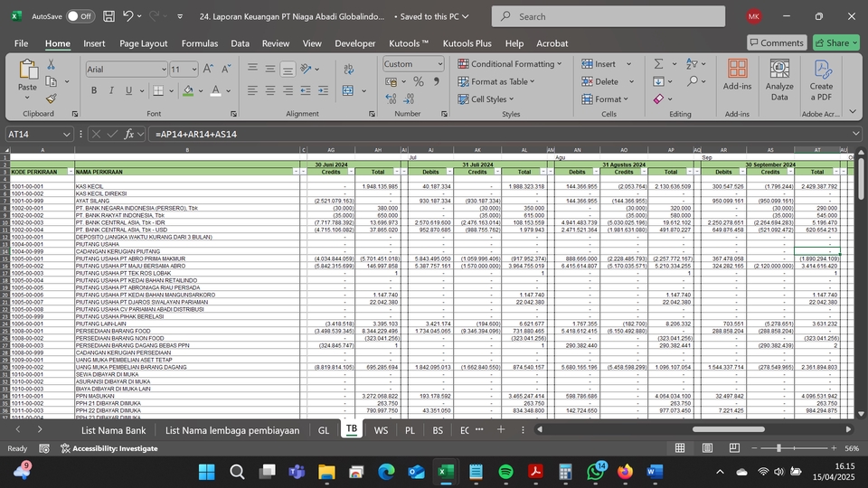Click Accessibility: Investigate in status bar

(x=109, y=448)
